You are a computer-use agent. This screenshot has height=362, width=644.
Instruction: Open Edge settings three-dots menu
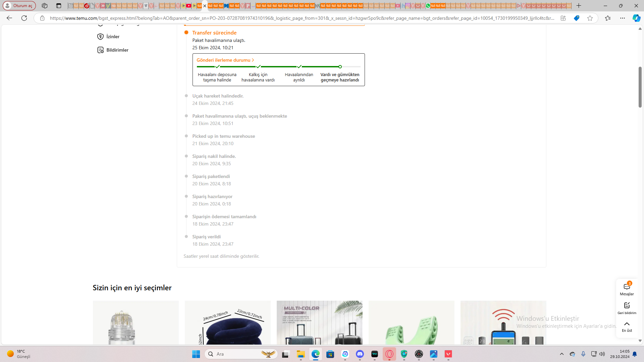tap(623, 18)
